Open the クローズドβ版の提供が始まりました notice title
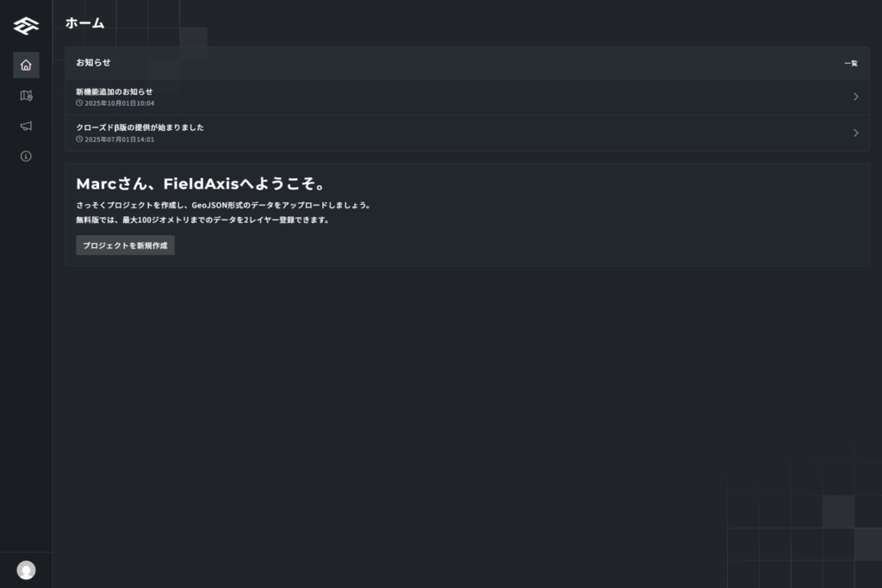This screenshot has width=882, height=588. 140,127
